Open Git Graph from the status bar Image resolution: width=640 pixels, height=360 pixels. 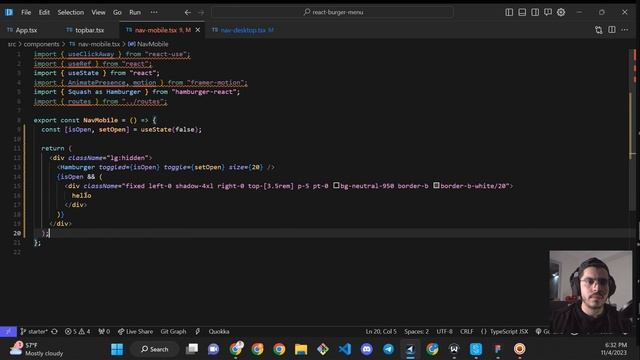coord(173,331)
